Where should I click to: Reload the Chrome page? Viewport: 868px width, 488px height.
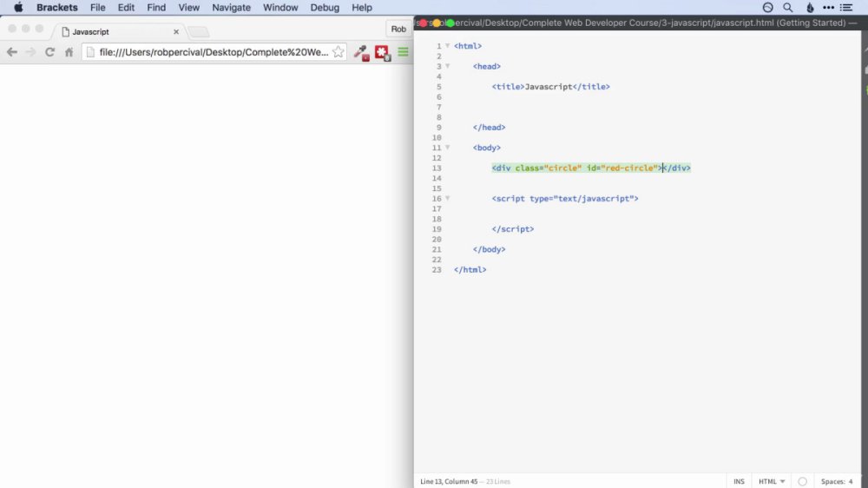coord(49,52)
